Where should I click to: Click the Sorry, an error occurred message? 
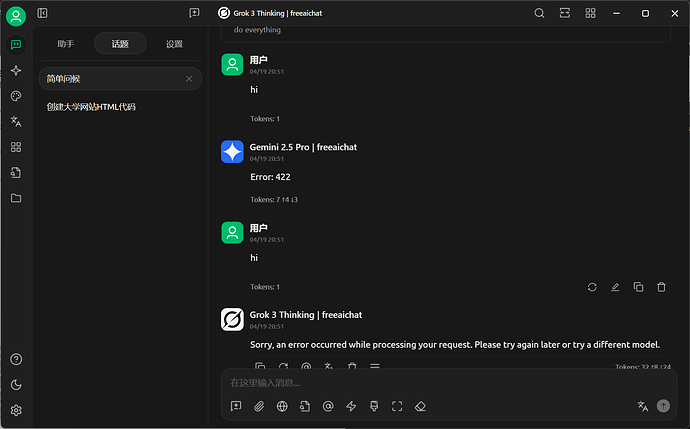[x=455, y=345]
